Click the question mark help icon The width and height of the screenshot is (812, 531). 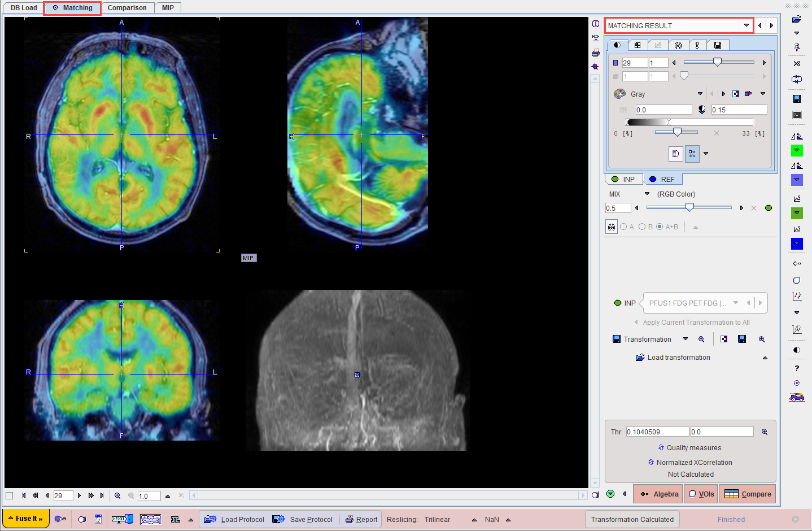tap(797, 368)
